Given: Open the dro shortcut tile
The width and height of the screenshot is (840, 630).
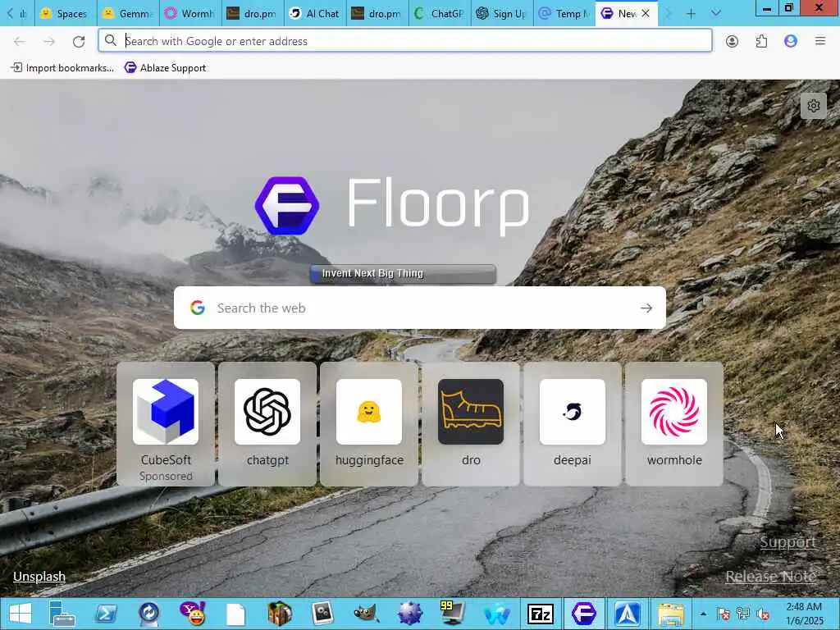Looking at the screenshot, I should pyautogui.click(x=471, y=424).
